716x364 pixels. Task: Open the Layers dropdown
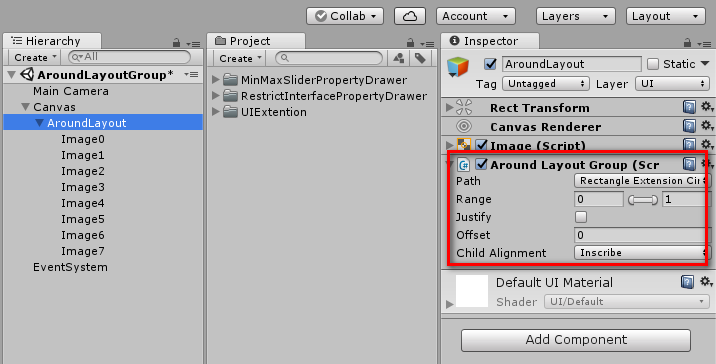click(x=576, y=16)
